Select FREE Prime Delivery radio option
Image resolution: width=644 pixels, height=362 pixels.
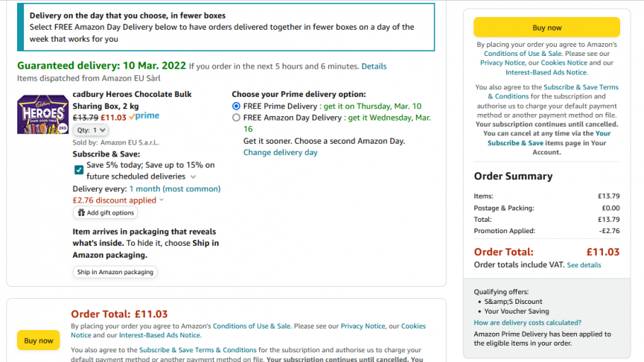point(236,106)
